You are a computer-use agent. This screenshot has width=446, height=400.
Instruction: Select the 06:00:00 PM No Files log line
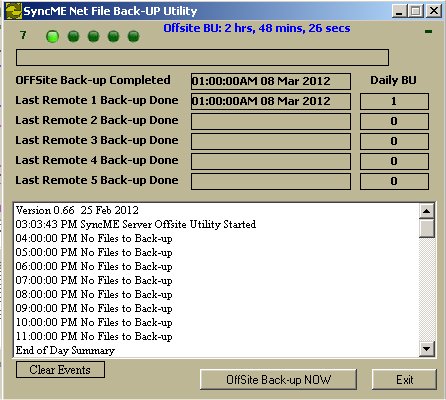[94, 267]
